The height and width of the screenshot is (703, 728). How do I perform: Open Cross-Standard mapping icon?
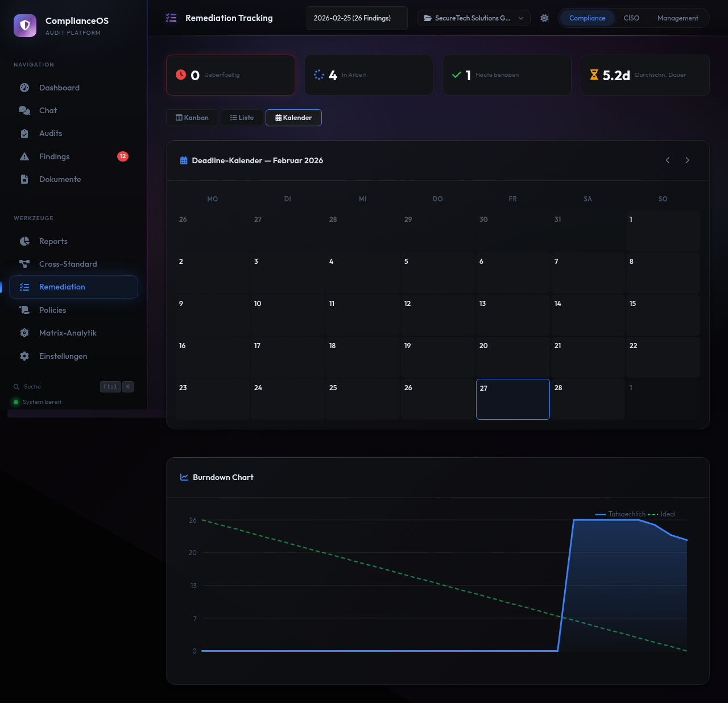click(x=24, y=264)
